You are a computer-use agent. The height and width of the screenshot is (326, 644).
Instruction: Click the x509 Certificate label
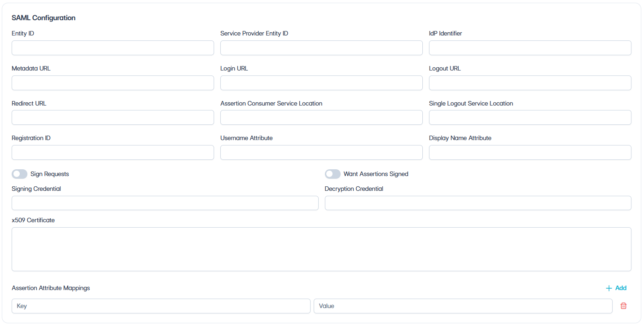pyautogui.click(x=33, y=220)
